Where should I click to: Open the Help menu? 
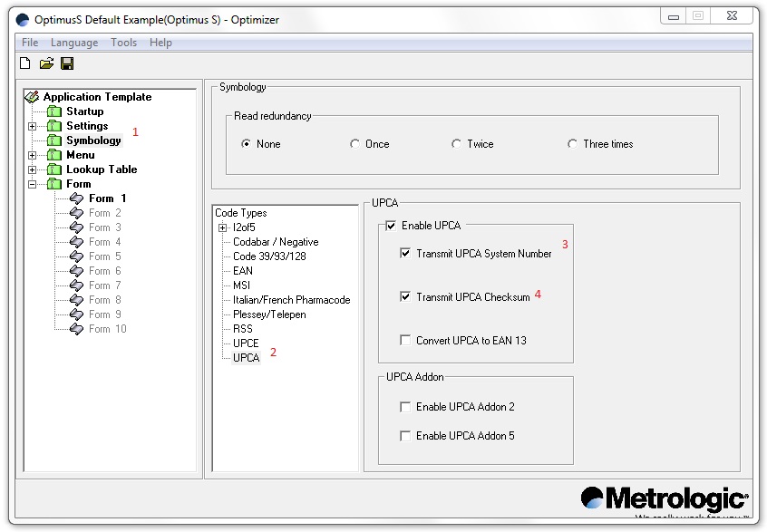(x=161, y=43)
